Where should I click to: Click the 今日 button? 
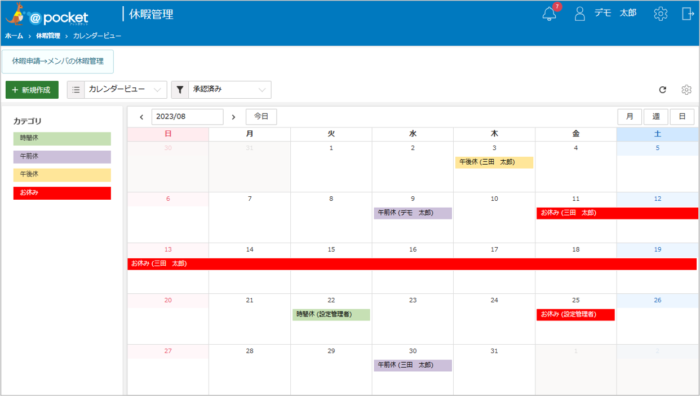click(261, 117)
